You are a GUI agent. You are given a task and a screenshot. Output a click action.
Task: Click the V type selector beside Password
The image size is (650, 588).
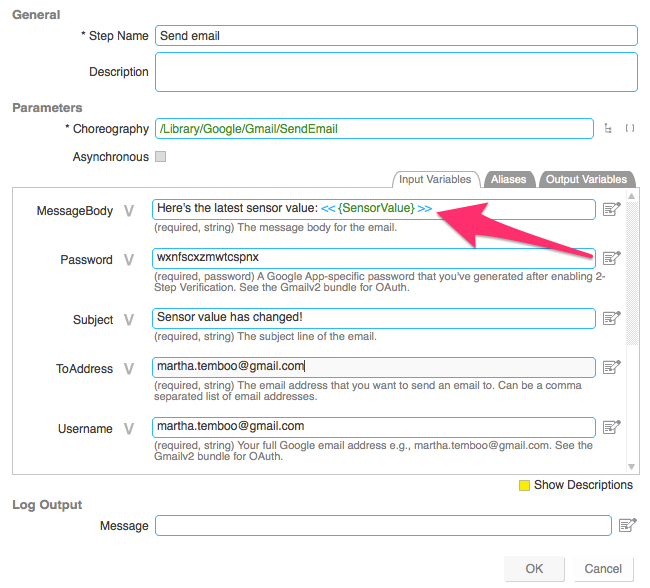click(x=128, y=260)
